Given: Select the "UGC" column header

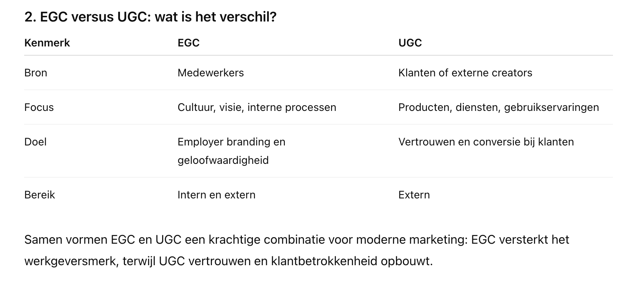Looking at the screenshot, I should (x=410, y=43).
